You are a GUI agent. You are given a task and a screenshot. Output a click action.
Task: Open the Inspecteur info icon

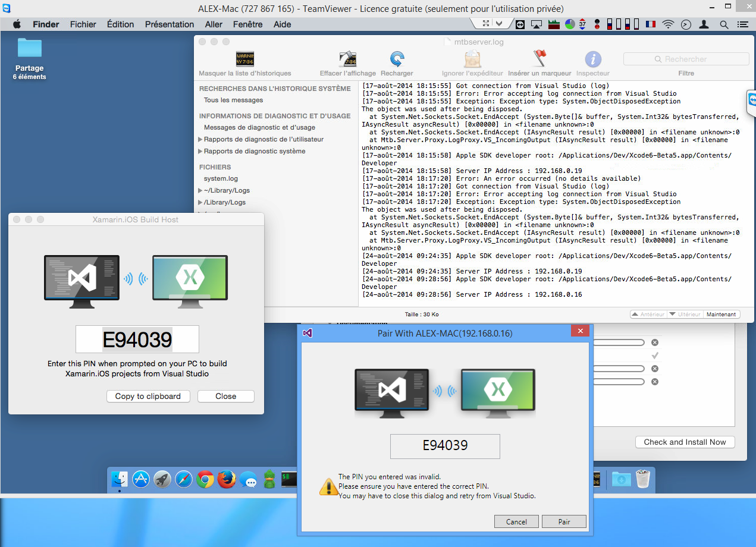coord(593,59)
